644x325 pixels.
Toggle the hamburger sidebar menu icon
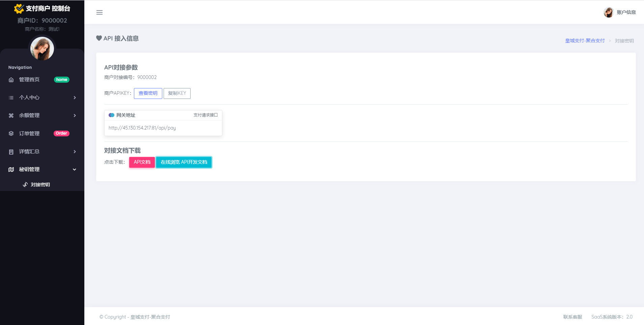coord(100,12)
